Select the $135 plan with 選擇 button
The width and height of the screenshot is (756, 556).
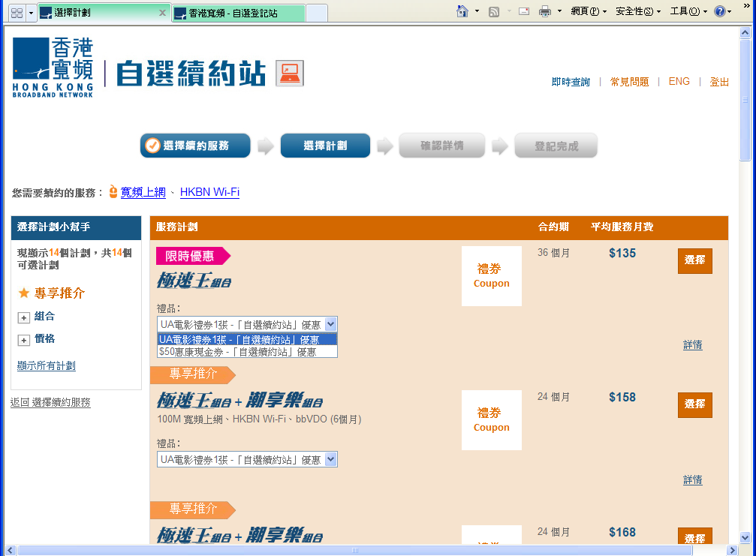pos(694,260)
